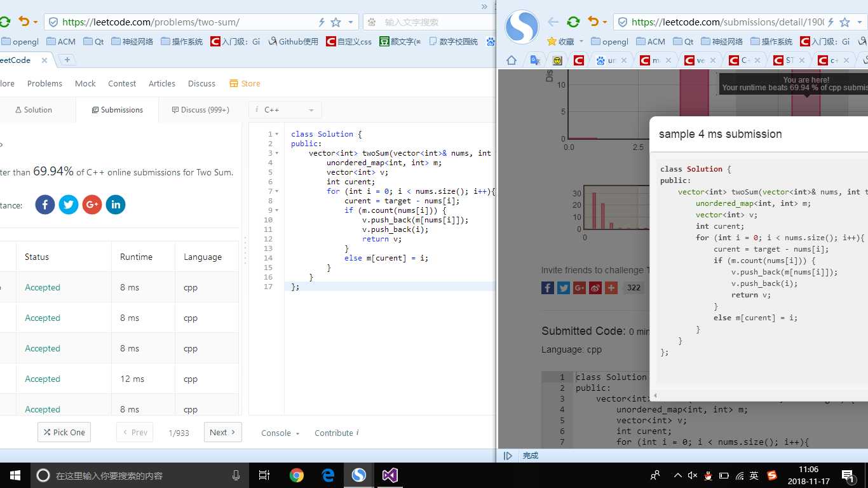Switch to Discuss (999+) tab

click(x=201, y=110)
